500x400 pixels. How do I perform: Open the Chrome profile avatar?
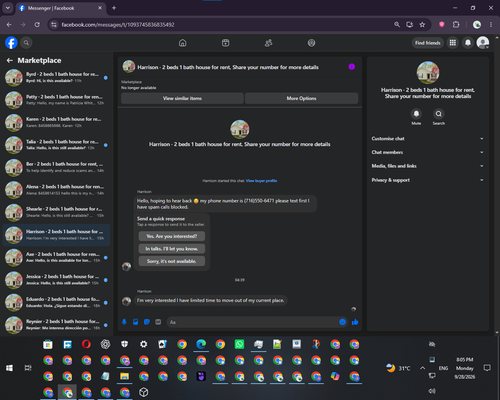tap(477, 25)
